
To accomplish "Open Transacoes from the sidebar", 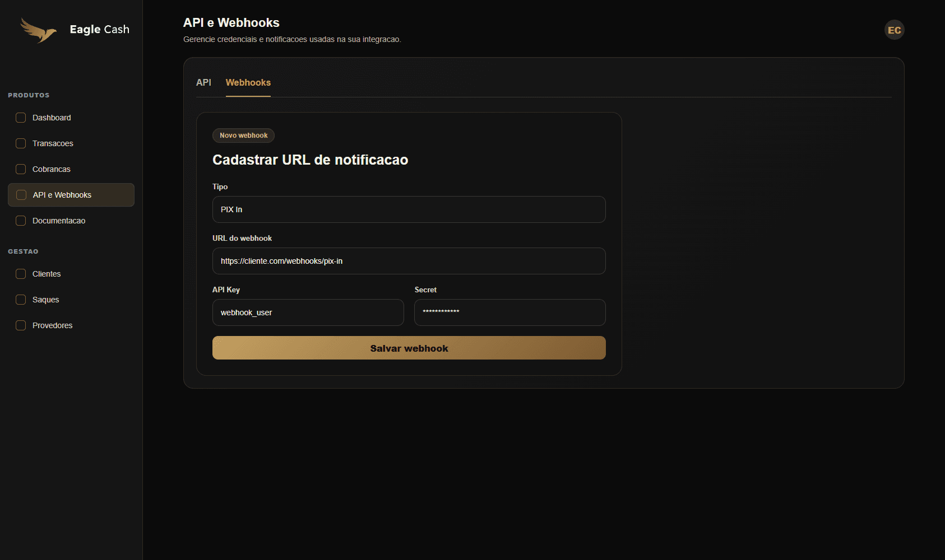I will pyautogui.click(x=71, y=143).
